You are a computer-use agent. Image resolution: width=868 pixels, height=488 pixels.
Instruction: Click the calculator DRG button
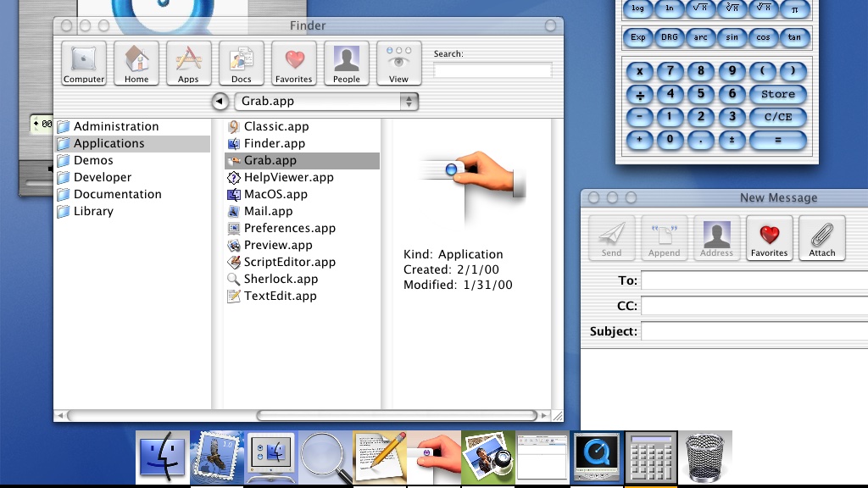pyautogui.click(x=670, y=37)
